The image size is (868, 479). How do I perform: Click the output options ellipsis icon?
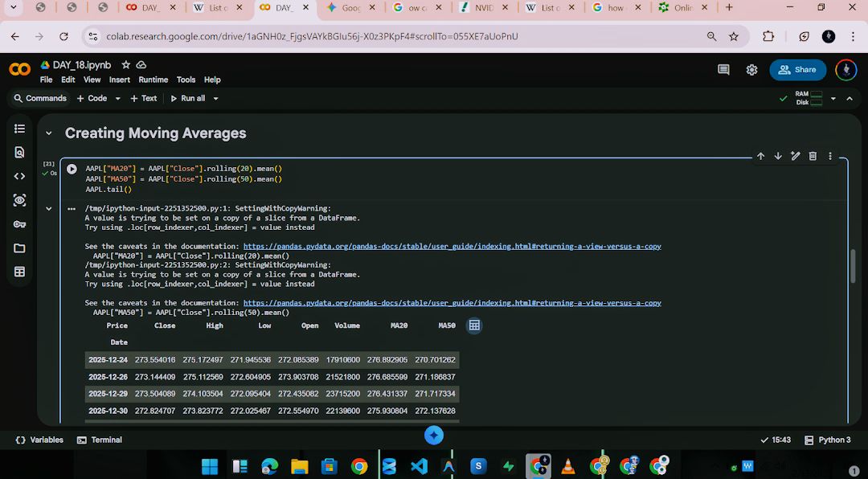click(x=72, y=209)
